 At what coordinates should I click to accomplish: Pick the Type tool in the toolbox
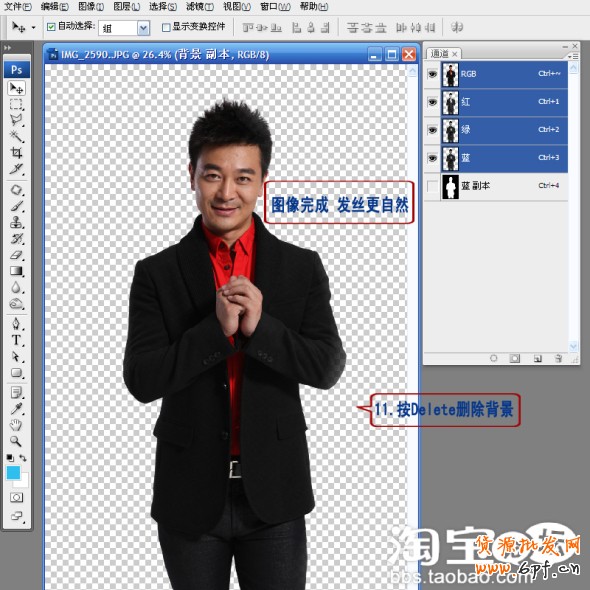tap(17, 340)
